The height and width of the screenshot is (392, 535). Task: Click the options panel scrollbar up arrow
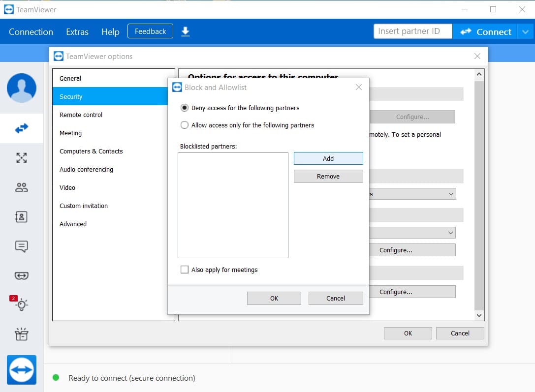coord(479,74)
